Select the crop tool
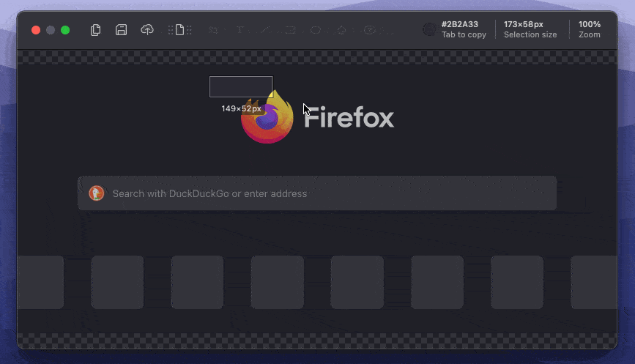This screenshot has width=635, height=364. click(214, 30)
